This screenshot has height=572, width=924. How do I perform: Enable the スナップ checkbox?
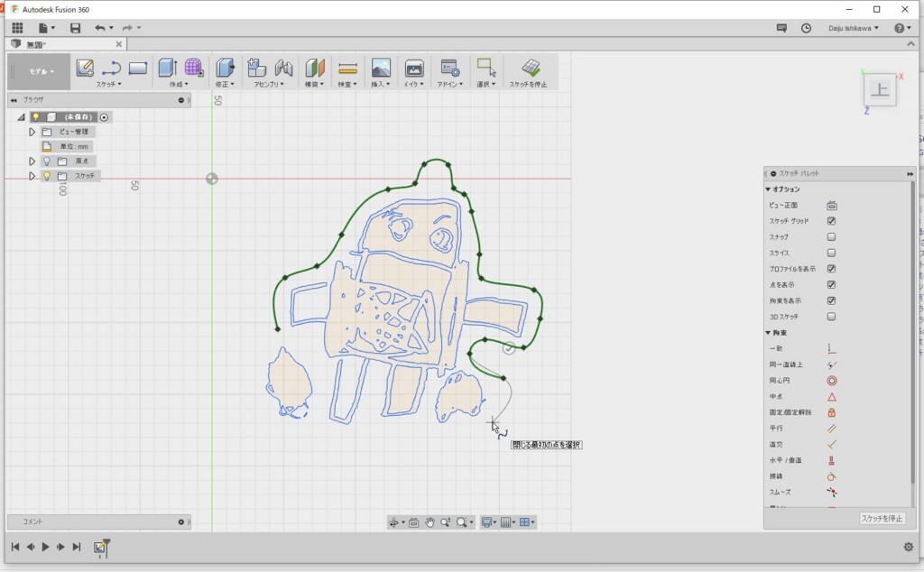click(x=831, y=236)
